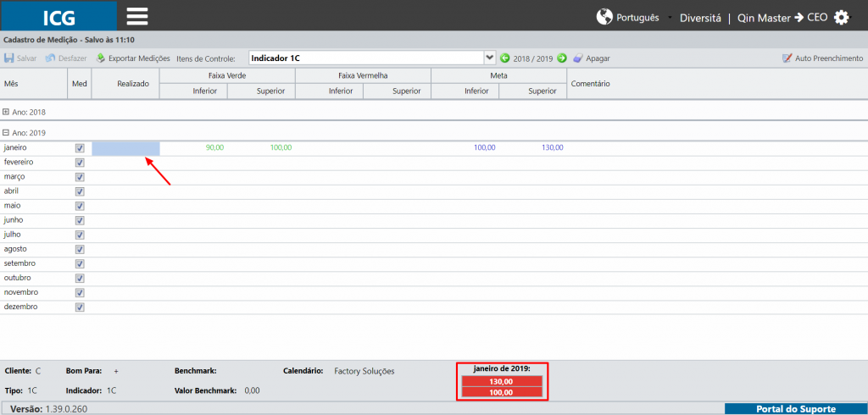This screenshot has width=868, height=415.
Task: Open the Portal do Suporte link
Action: (796, 409)
